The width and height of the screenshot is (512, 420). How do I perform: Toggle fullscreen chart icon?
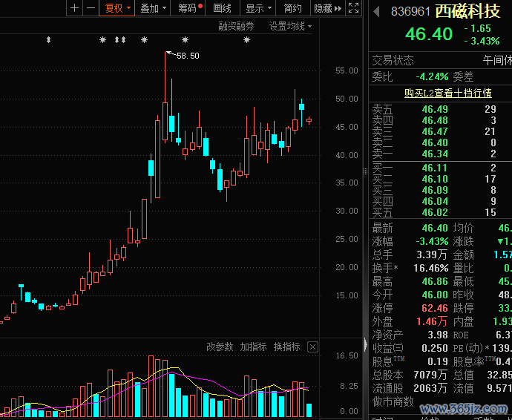[354, 8]
